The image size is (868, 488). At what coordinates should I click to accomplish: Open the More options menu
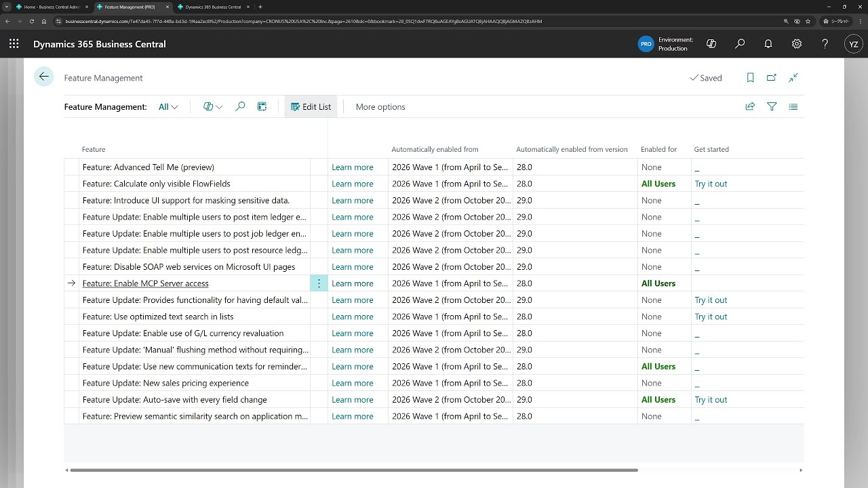click(x=380, y=106)
